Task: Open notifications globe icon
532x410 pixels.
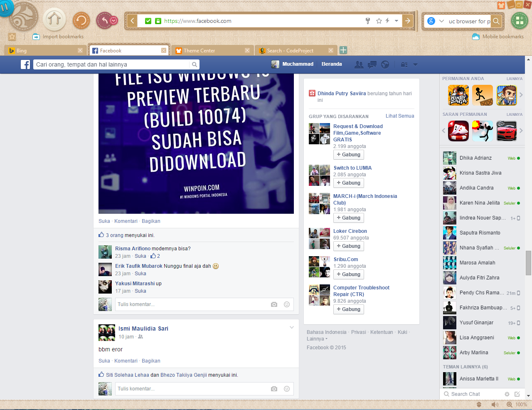Action: (x=385, y=64)
